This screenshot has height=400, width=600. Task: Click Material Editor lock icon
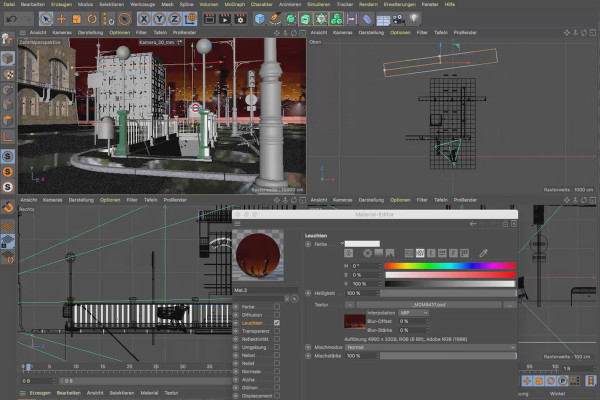coord(505,224)
